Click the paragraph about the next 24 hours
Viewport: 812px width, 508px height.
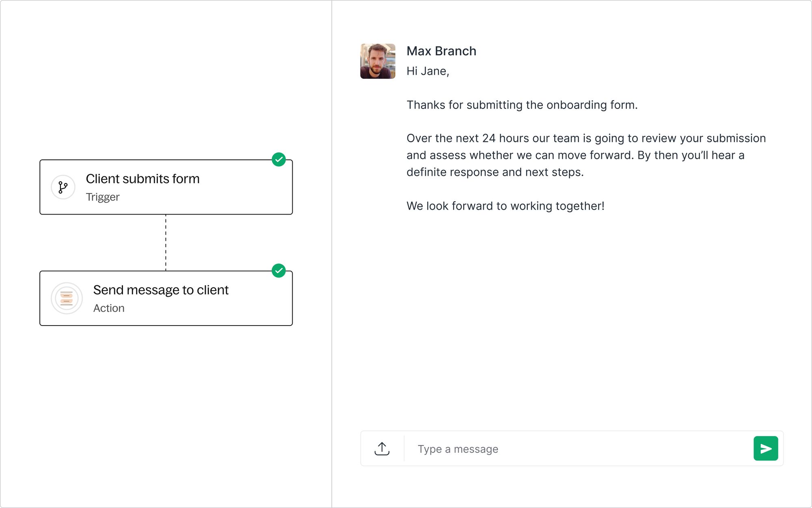pyautogui.click(x=586, y=155)
